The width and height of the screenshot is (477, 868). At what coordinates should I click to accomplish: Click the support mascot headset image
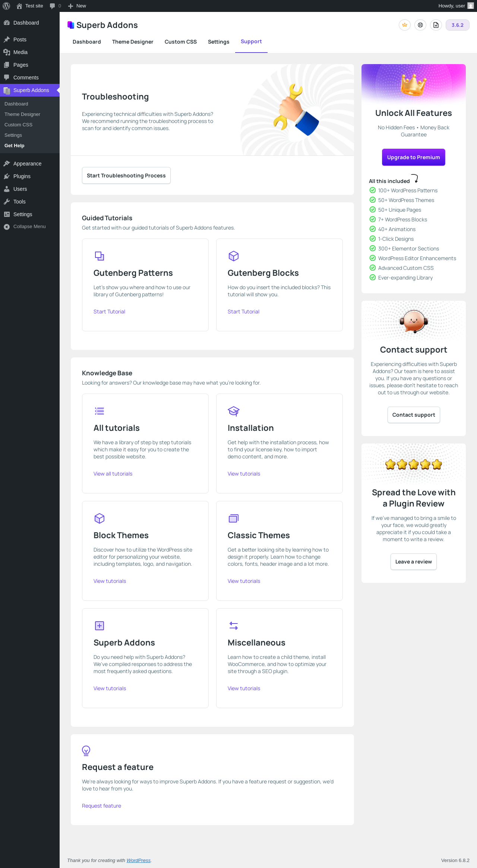pos(414,321)
